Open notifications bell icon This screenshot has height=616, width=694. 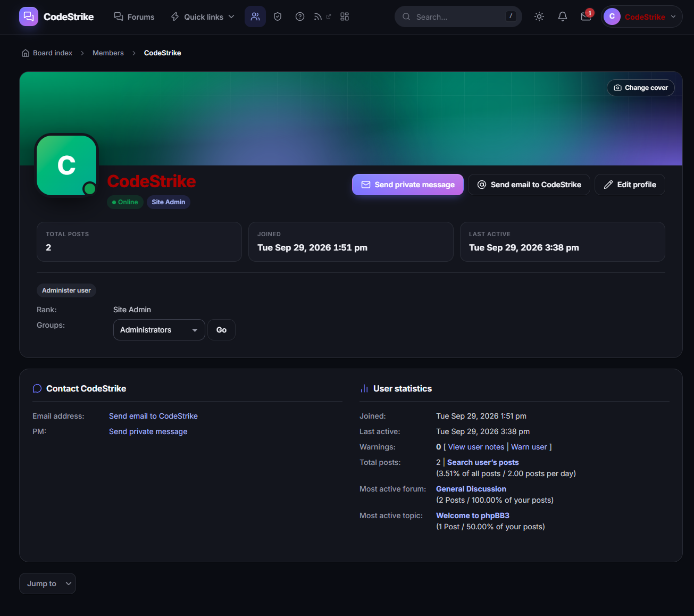click(x=563, y=16)
